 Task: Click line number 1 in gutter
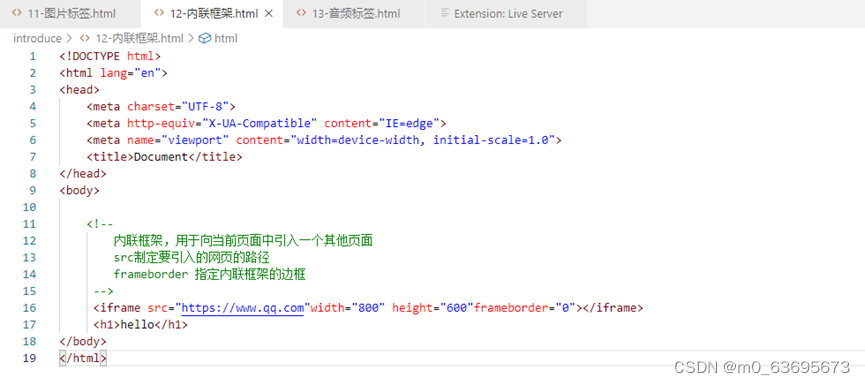[x=33, y=56]
